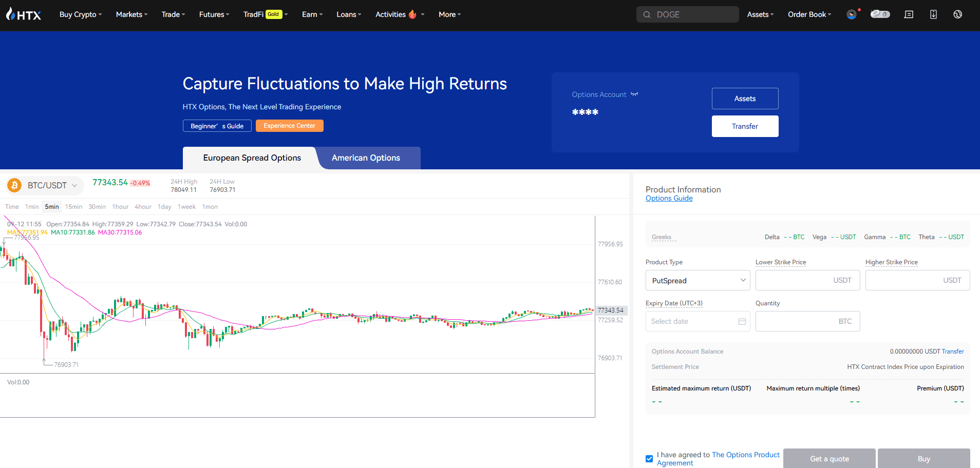Select the 1day chart interval
The height and width of the screenshot is (468, 980).
click(x=164, y=207)
